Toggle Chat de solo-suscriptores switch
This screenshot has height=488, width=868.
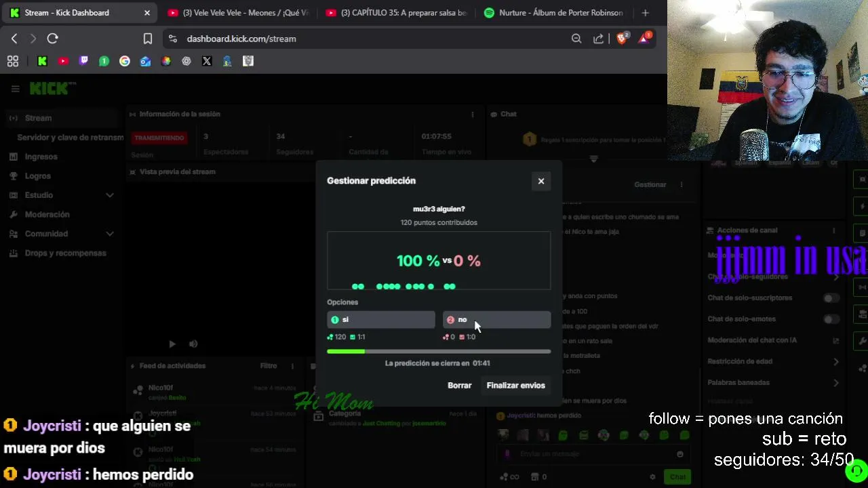pyautogui.click(x=831, y=298)
